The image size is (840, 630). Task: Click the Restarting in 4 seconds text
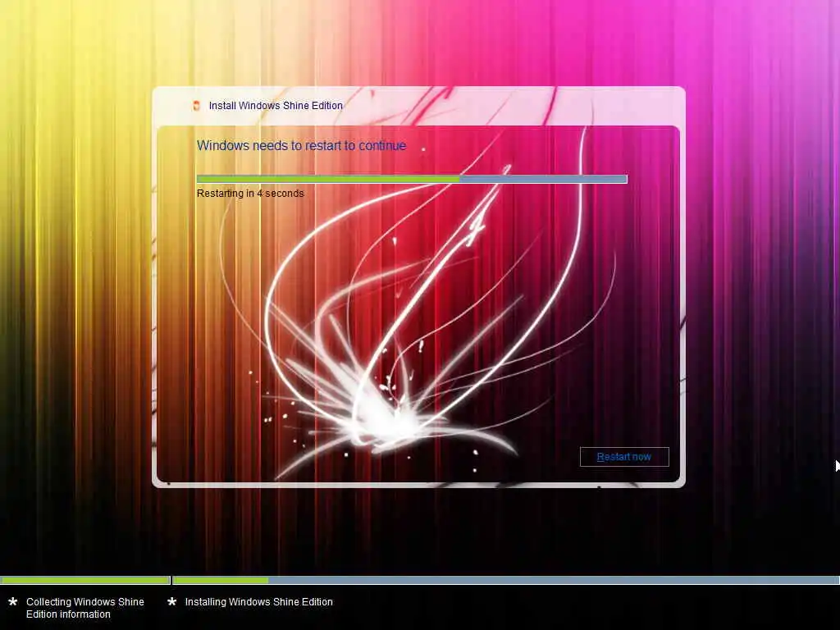tap(250, 194)
